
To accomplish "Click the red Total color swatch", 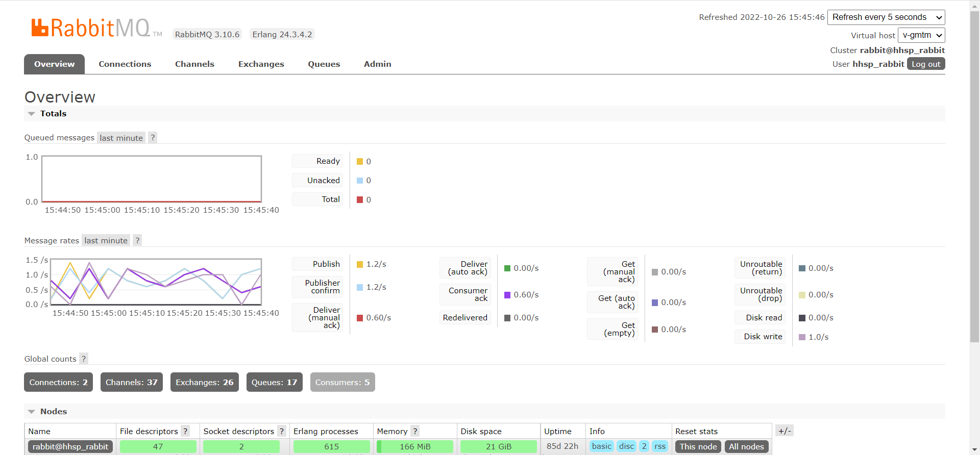I will point(360,200).
